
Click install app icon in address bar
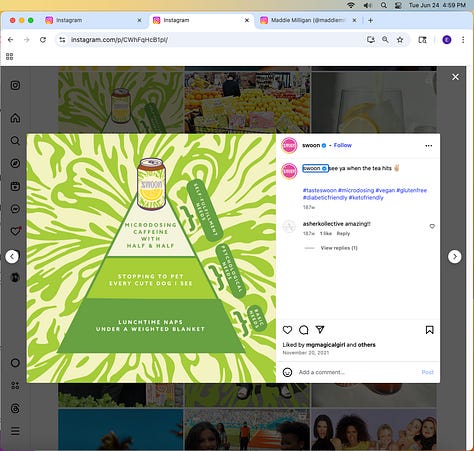pyautogui.click(x=371, y=40)
